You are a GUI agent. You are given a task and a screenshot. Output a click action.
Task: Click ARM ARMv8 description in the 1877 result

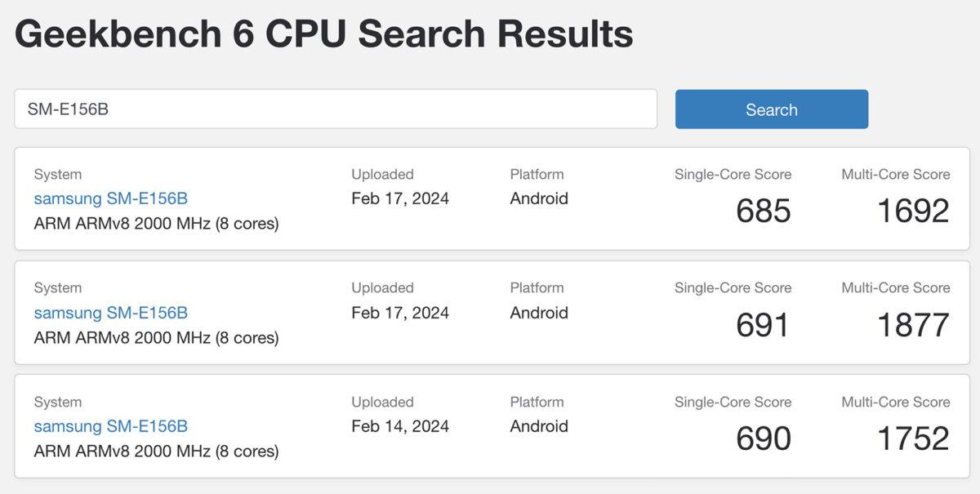156,337
